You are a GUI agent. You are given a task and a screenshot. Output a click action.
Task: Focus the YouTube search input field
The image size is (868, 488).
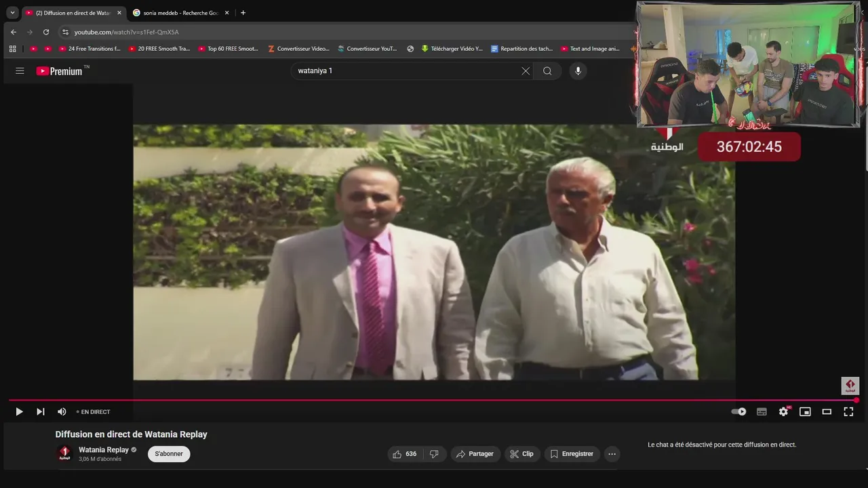407,70
